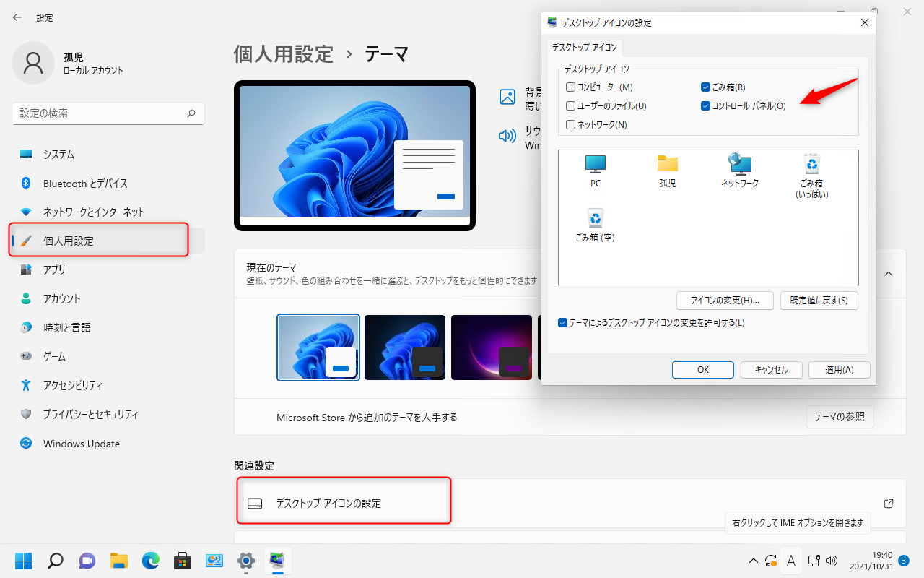The width and height of the screenshot is (924, 578).
Task: Open Control Panel taskbar icon
Action: (214, 561)
